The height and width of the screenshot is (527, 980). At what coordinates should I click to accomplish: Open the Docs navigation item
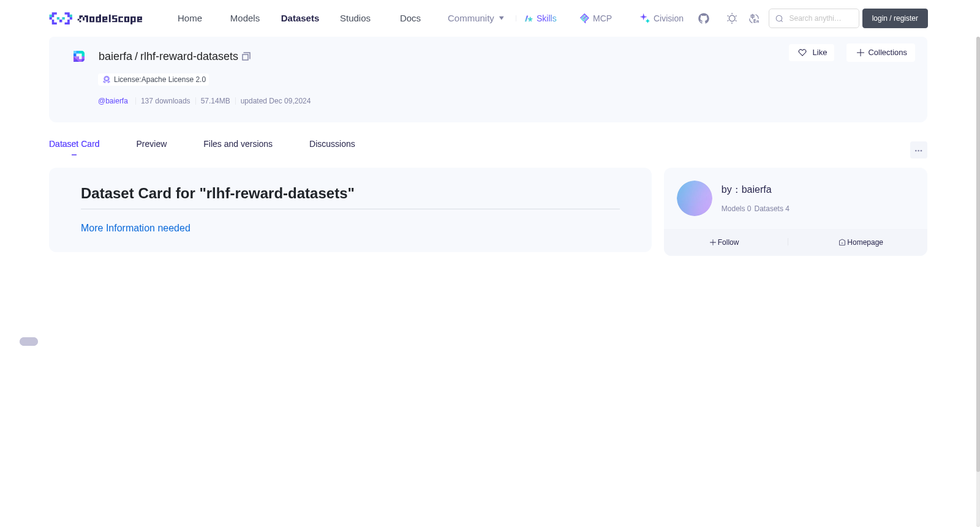coord(410,18)
